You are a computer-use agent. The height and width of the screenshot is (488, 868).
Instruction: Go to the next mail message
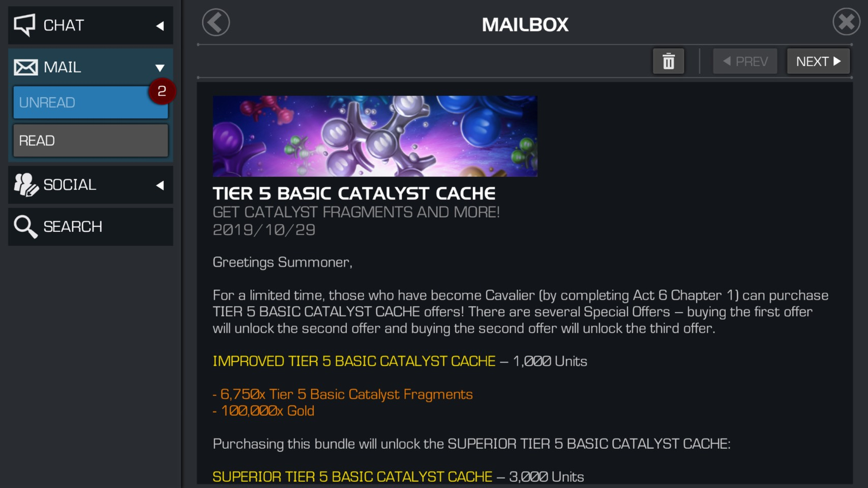pyautogui.click(x=818, y=62)
